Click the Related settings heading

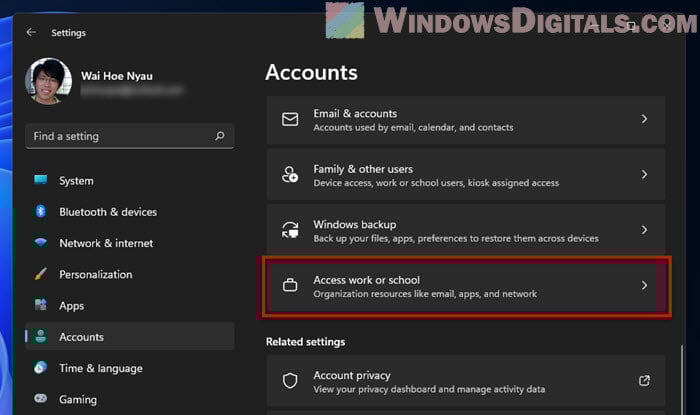(305, 342)
